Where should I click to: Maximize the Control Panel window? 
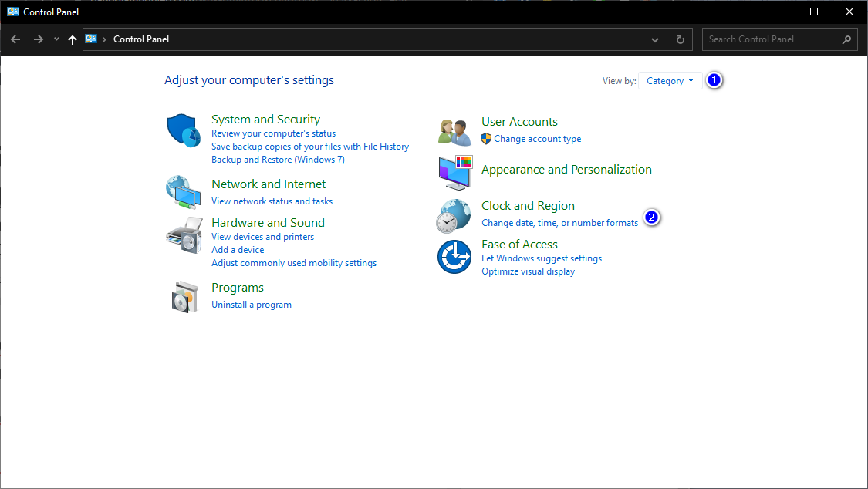point(814,12)
